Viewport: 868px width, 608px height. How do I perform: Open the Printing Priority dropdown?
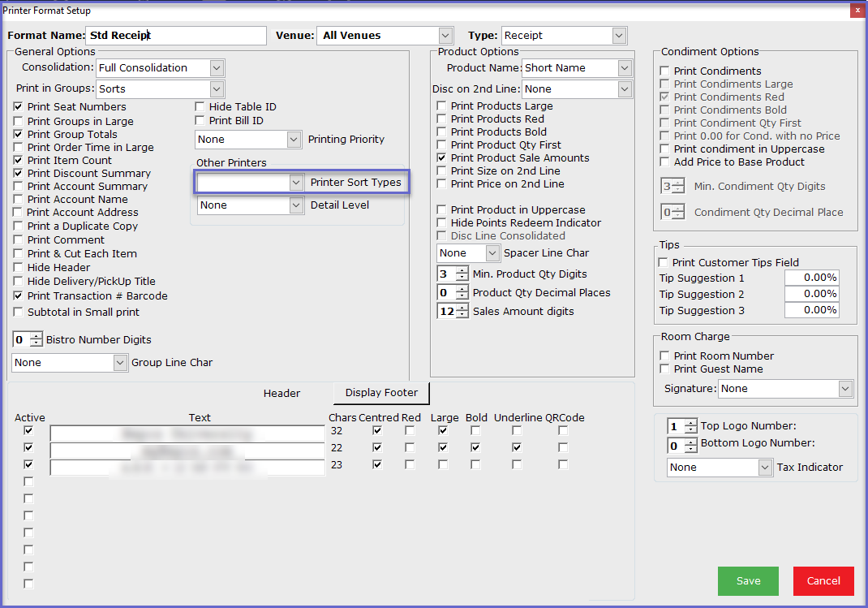(x=248, y=139)
